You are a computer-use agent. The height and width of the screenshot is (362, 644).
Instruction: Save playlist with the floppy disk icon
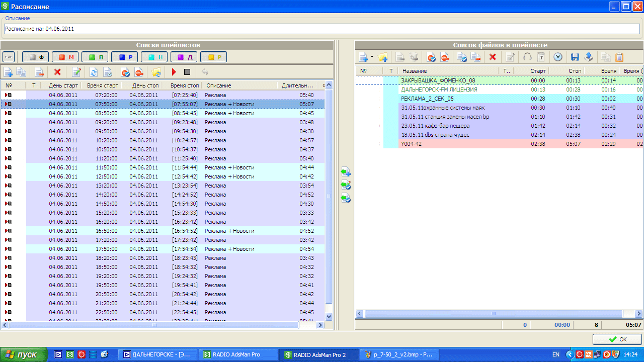pos(575,57)
